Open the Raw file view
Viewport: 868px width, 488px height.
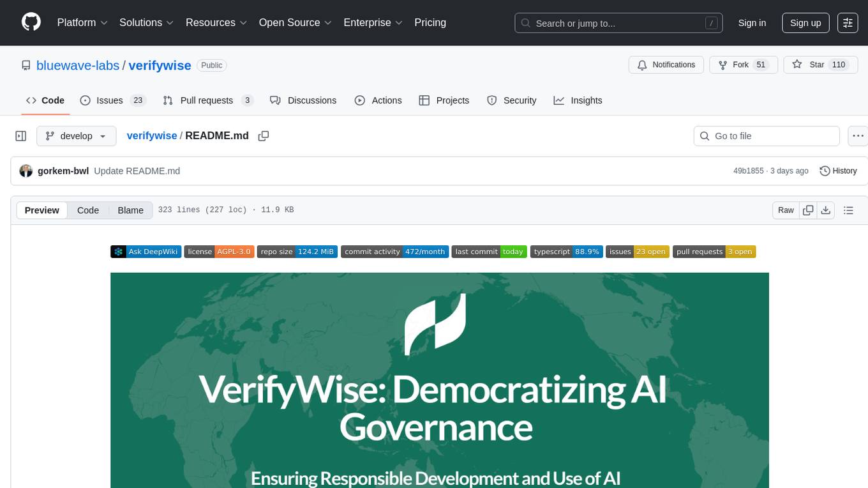point(786,210)
